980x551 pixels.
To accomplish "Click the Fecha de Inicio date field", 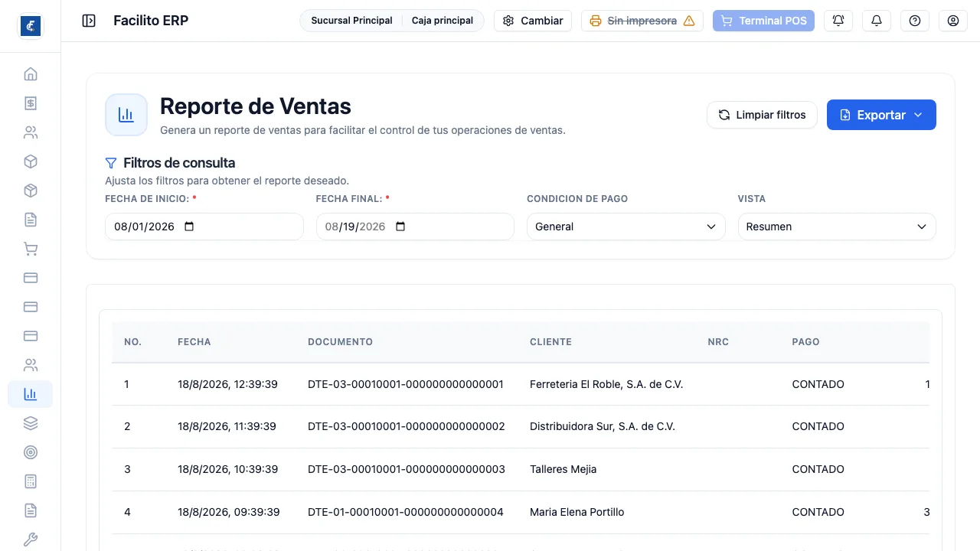I will [x=204, y=227].
